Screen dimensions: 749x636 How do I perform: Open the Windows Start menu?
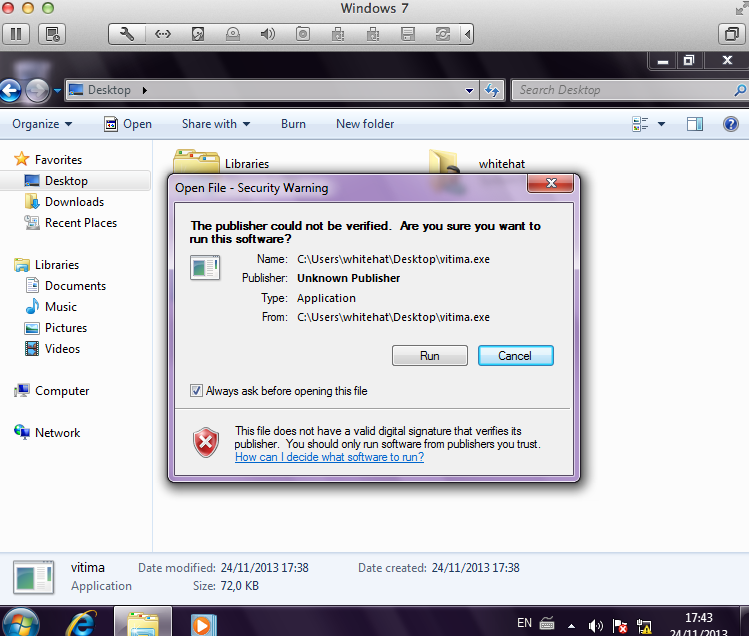click(x=20, y=623)
